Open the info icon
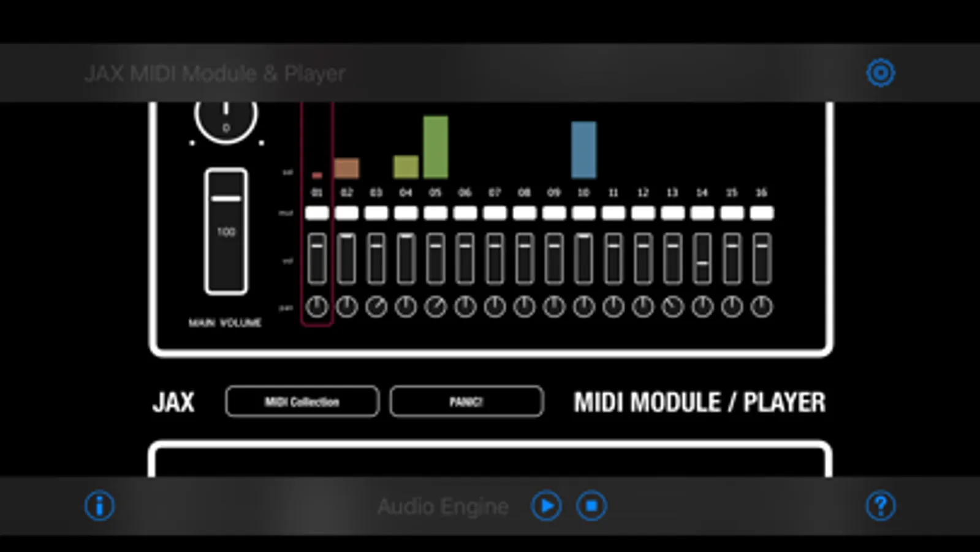This screenshot has width=980, height=552. point(99,506)
